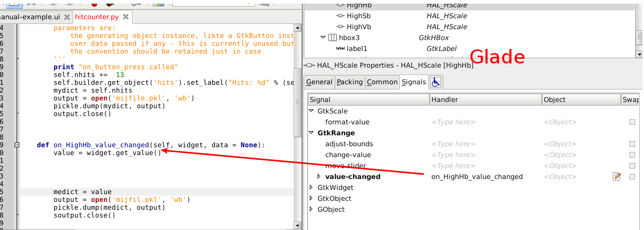Close the hitcounter.py editor tab
The image size is (644, 230).
click(126, 17)
